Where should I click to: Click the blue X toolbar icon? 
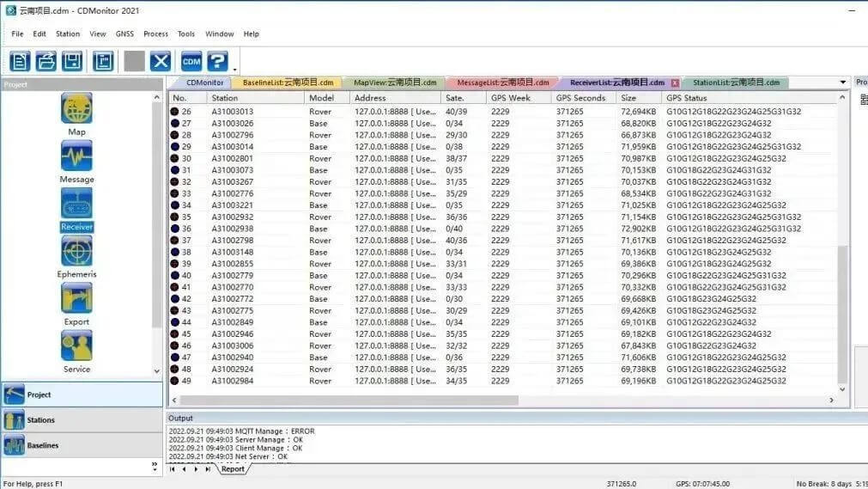pyautogui.click(x=161, y=61)
